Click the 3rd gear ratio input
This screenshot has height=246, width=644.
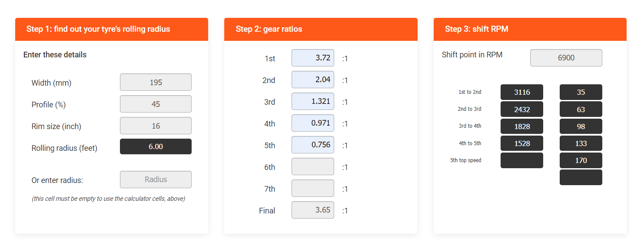click(312, 101)
